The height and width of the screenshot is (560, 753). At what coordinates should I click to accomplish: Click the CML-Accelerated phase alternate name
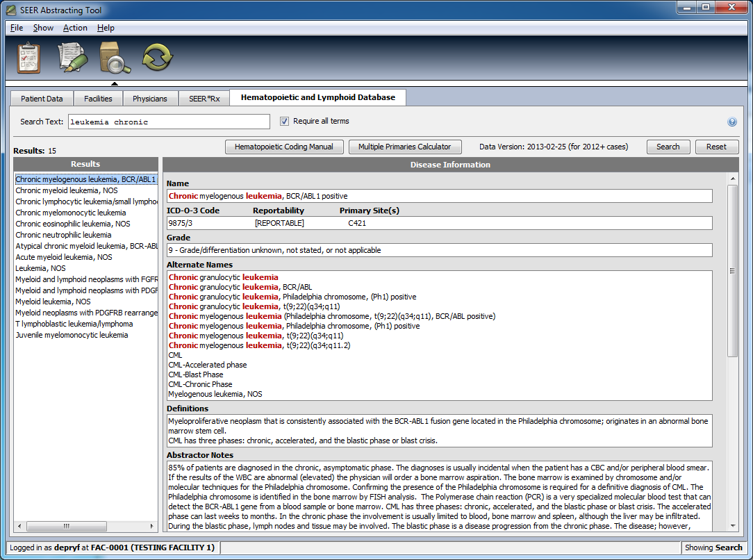coord(208,365)
